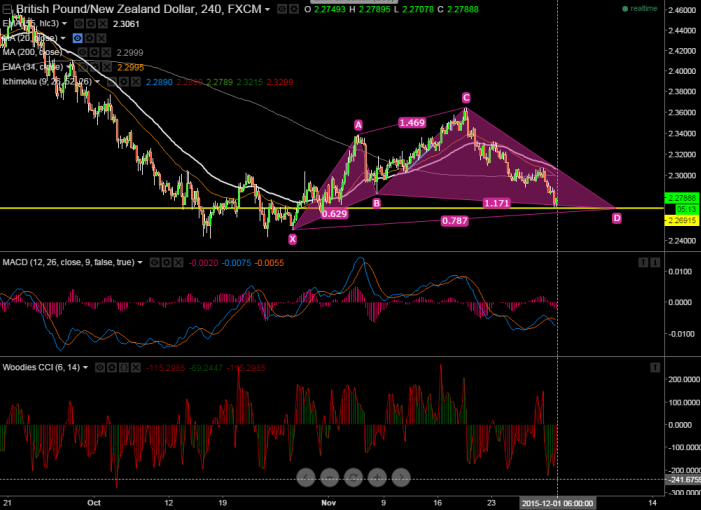Move MACD pane down arrow

[x=655, y=262]
